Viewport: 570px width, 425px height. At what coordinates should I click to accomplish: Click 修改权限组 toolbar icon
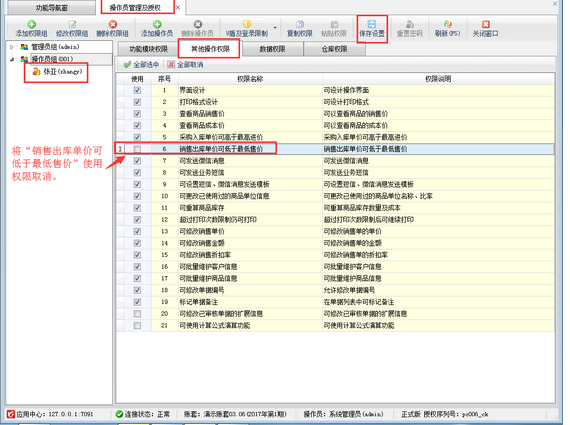[x=72, y=24]
